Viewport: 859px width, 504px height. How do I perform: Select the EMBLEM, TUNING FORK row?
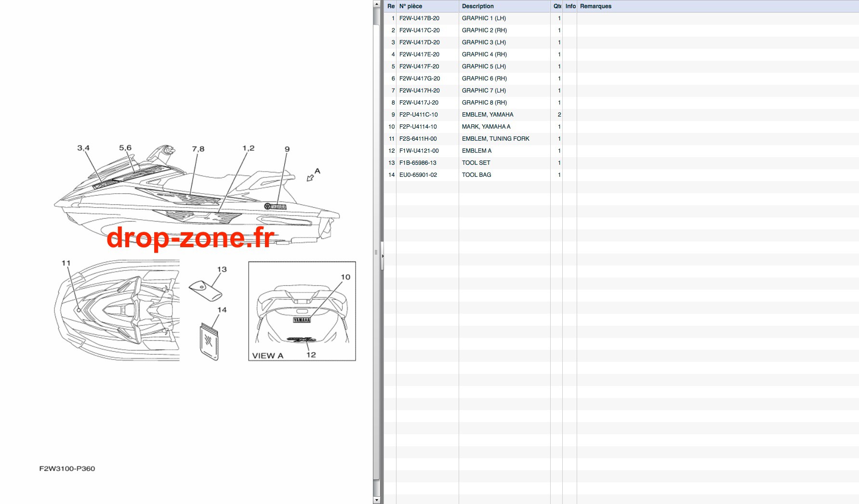point(621,139)
